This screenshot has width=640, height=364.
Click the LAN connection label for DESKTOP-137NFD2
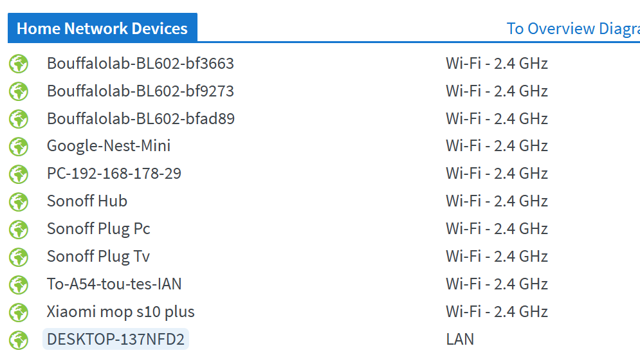[x=460, y=340]
